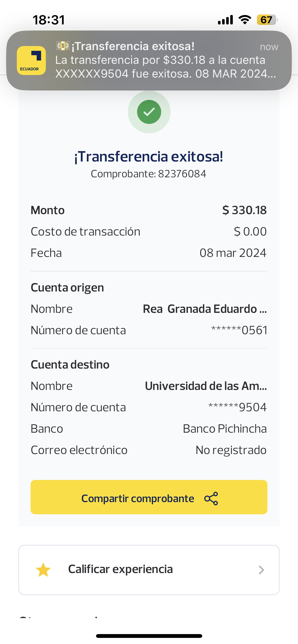Tap the share icon on yellow button

211,499
